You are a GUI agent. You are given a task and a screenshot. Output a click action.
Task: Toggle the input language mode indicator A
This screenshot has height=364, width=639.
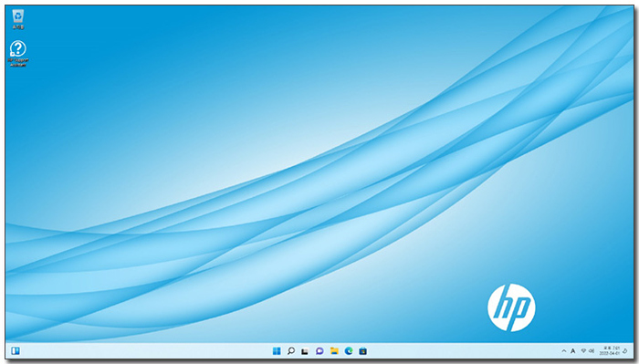[x=572, y=350]
